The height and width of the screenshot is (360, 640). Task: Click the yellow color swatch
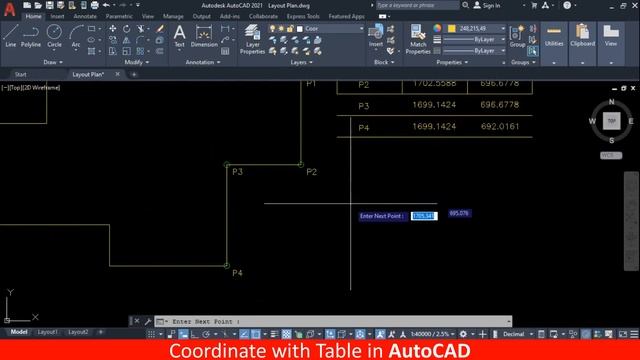(451, 29)
